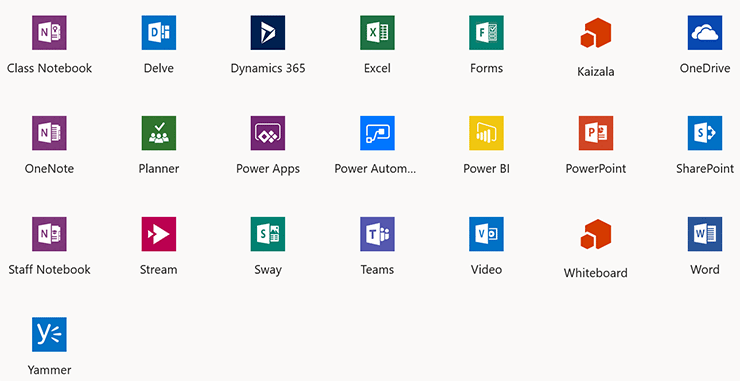
Task: Launch the PowerPoint app icon
Action: click(596, 133)
